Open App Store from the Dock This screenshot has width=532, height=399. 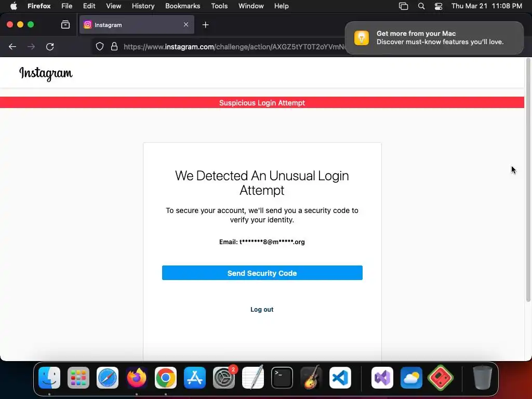[x=195, y=377]
